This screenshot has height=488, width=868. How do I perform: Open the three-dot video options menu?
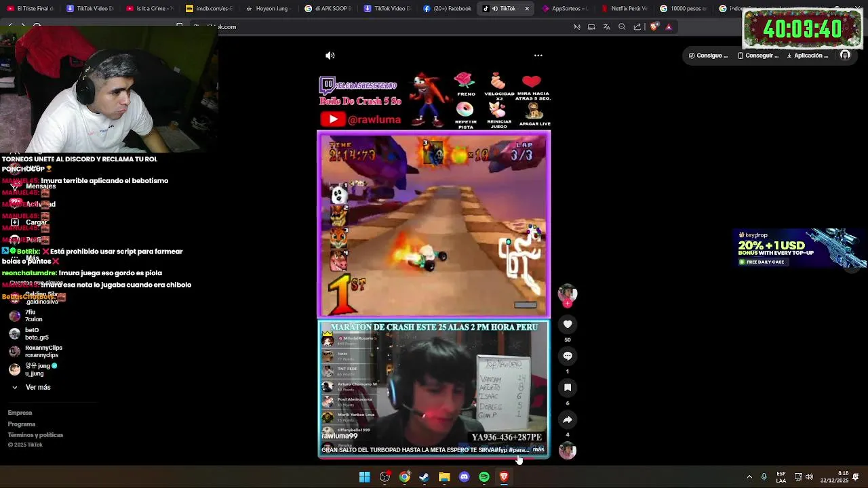coord(538,56)
